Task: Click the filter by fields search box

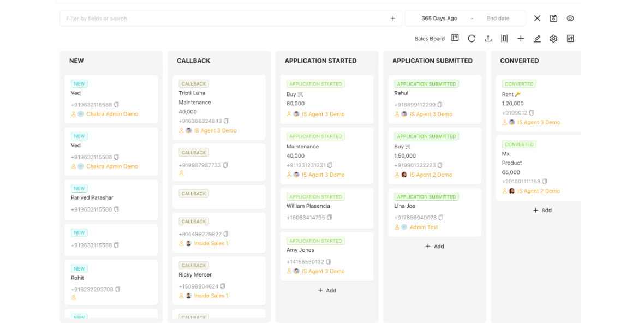Action: pyautogui.click(x=218, y=18)
